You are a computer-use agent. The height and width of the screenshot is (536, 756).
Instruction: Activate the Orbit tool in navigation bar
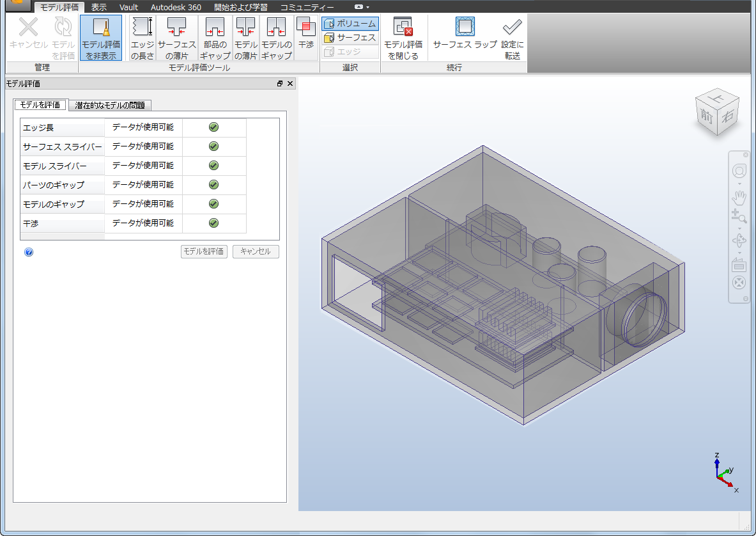pyautogui.click(x=739, y=240)
